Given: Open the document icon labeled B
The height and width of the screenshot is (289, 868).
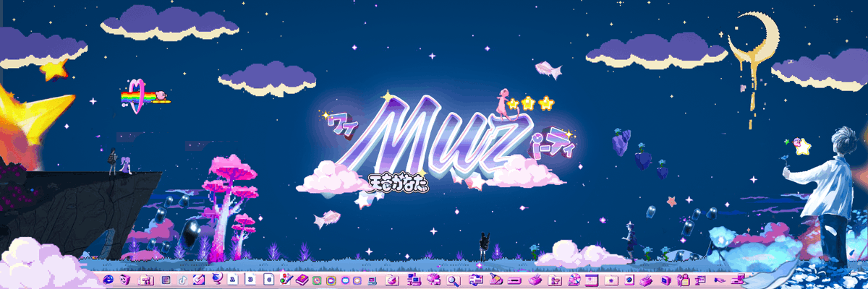Looking at the screenshot, I should click(x=250, y=280).
